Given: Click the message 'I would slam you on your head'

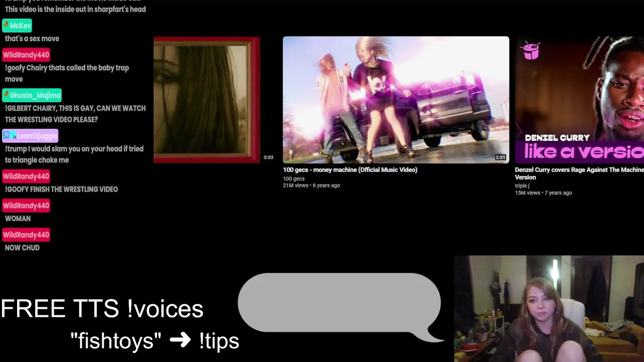Looking at the screenshot, I should tap(74, 154).
